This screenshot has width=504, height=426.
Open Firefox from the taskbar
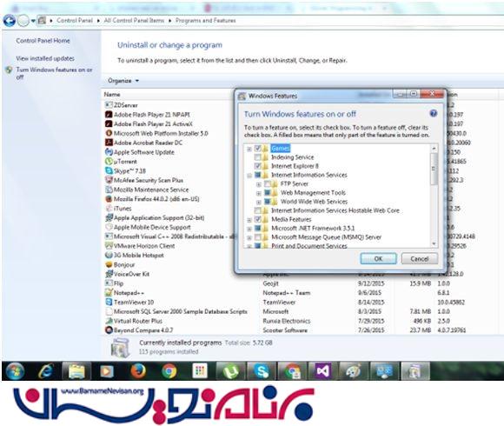coord(138,371)
